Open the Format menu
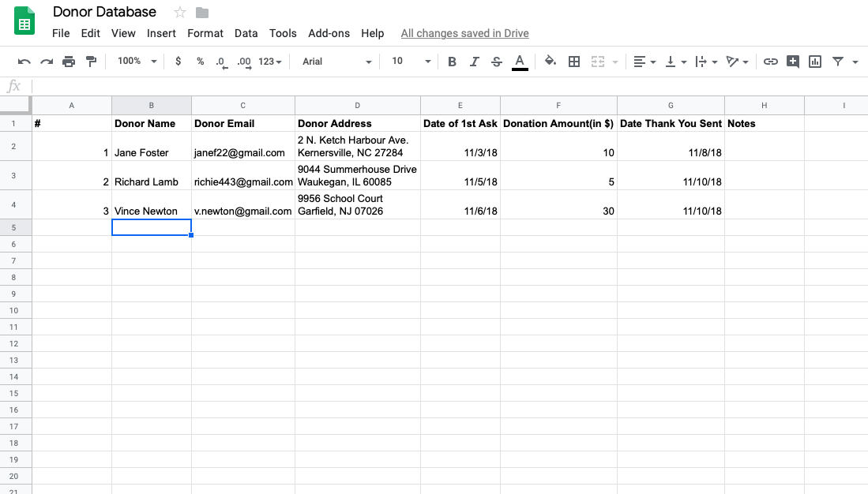Viewport: 868px width, 494px height. pyautogui.click(x=205, y=33)
